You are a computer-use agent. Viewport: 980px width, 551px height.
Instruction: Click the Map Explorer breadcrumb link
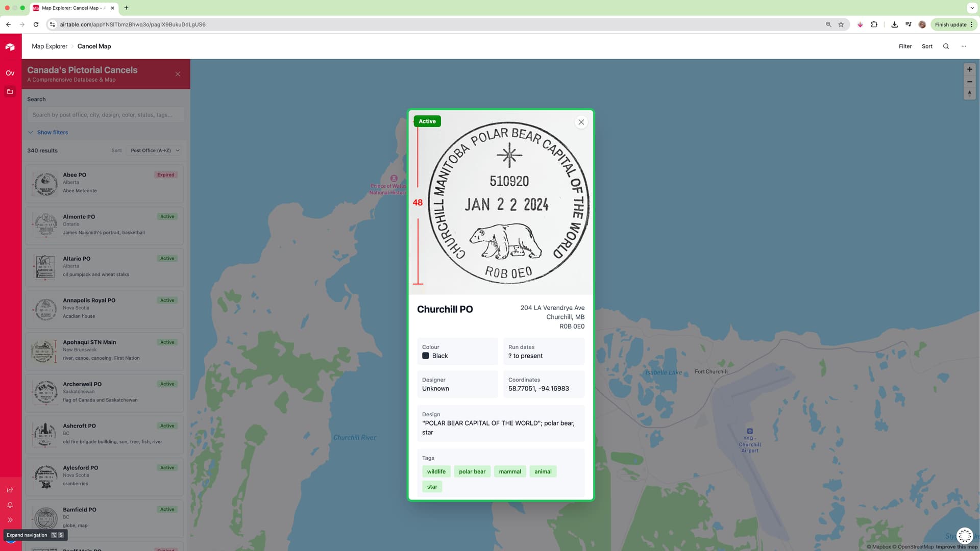50,46
